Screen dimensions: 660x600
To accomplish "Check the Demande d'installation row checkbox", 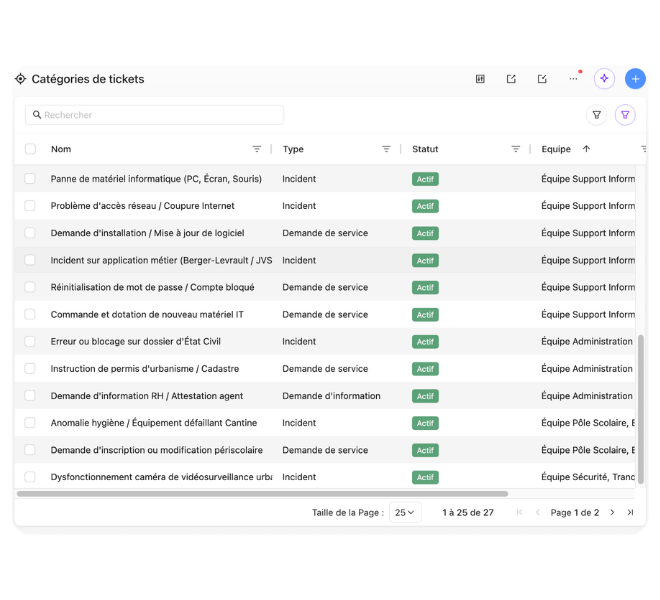I will (30, 233).
